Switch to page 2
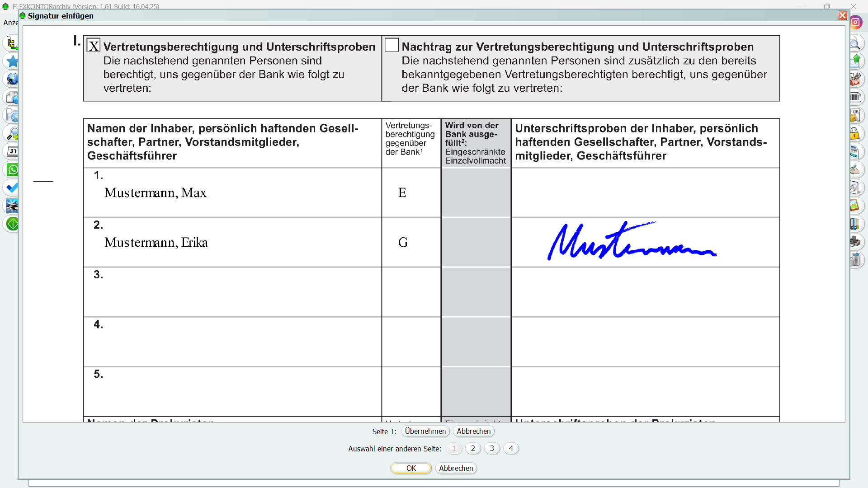This screenshot has height=488, width=868. coord(473,448)
